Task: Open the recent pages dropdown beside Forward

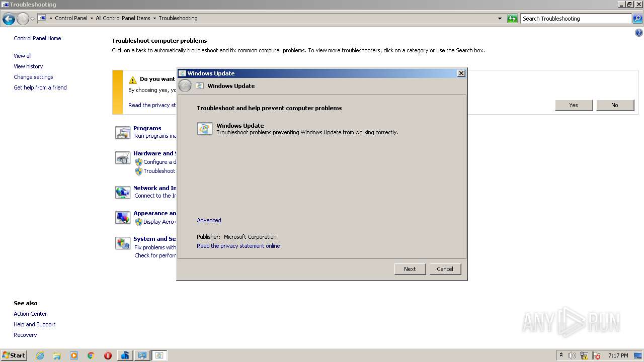Action: click(x=33, y=19)
